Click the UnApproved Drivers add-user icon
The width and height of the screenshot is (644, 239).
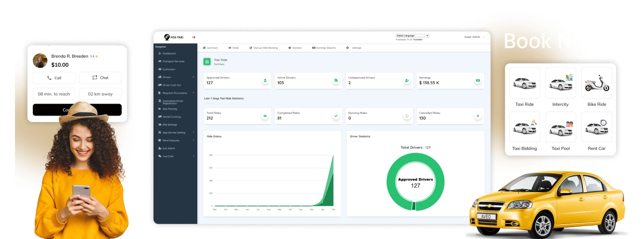[407, 80]
